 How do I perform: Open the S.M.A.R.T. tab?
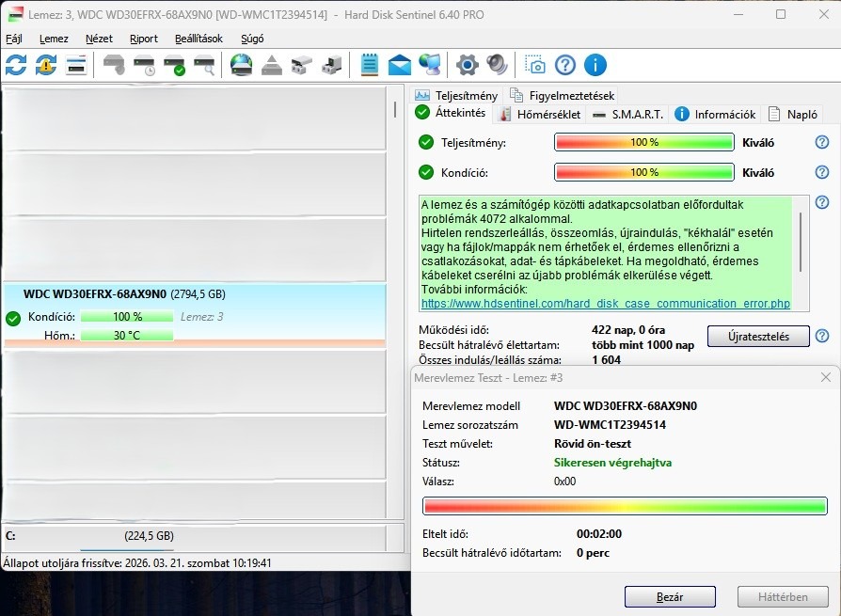[x=628, y=114]
